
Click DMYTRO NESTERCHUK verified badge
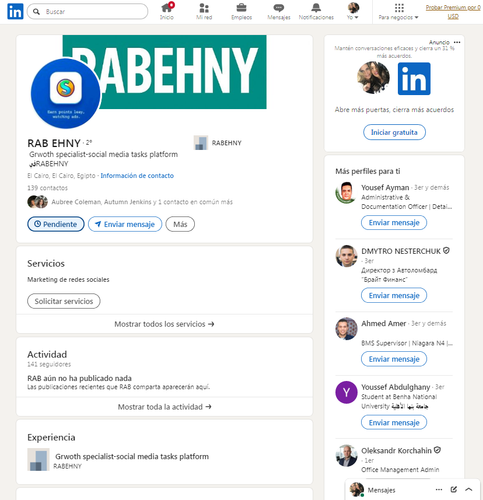click(x=446, y=251)
